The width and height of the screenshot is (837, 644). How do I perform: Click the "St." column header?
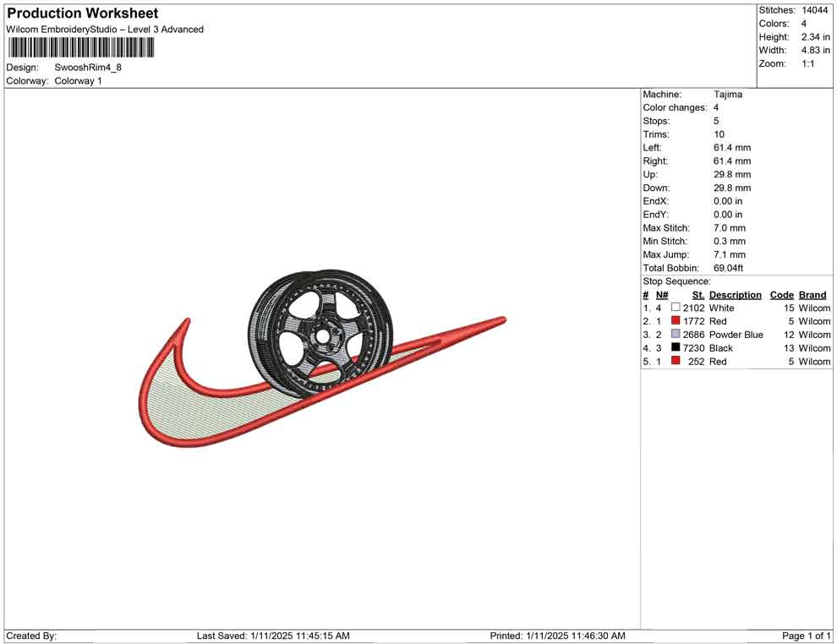(698, 294)
